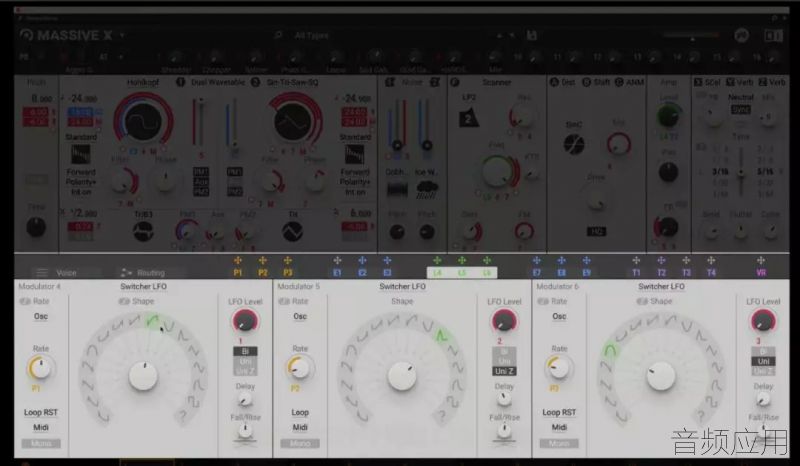This screenshot has height=466, width=800.
Task: Select the highlighted green shape in Modulator 4
Action: [x=152, y=321]
